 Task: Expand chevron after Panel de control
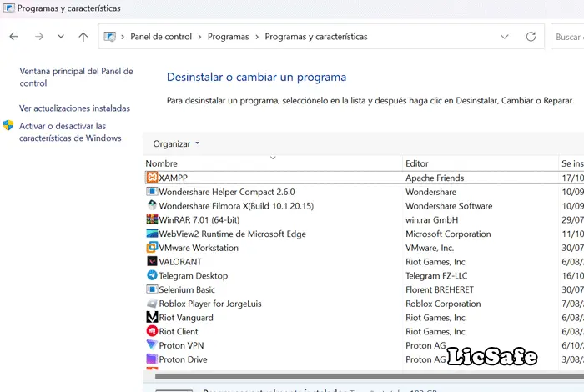pos(199,37)
